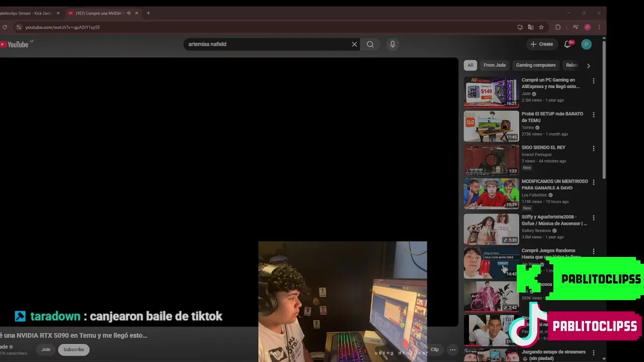Open the YouTube notifications bell
This screenshot has height=362, width=644.
(x=568, y=44)
